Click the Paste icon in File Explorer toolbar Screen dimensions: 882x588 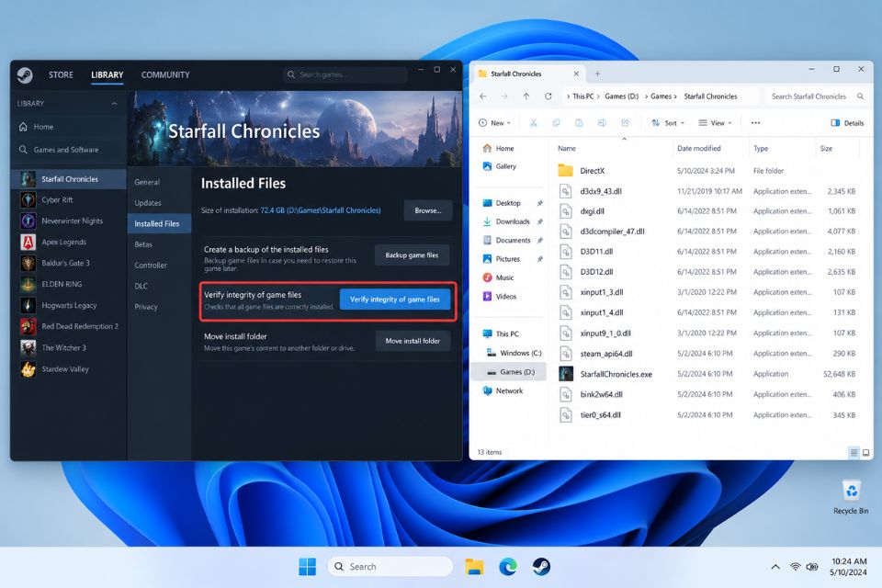pyautogui.click(x=579, y=123)
